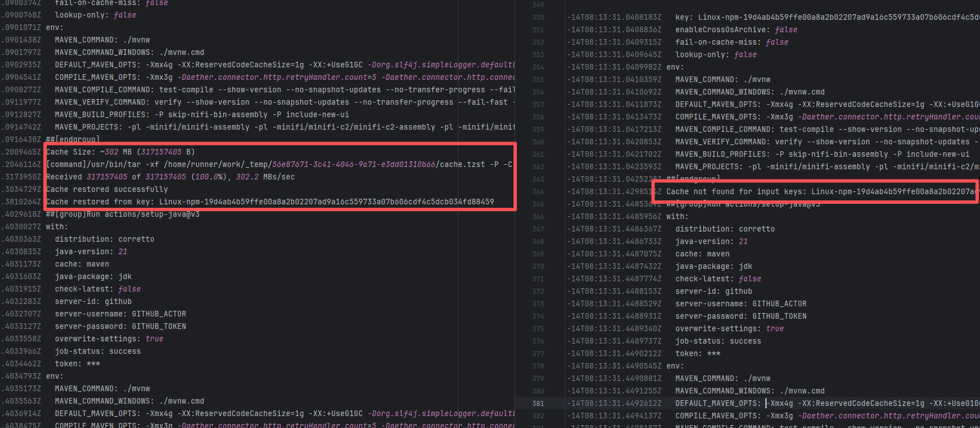Select the 'Received 317157405 of 317157405' line

point(170,177)
